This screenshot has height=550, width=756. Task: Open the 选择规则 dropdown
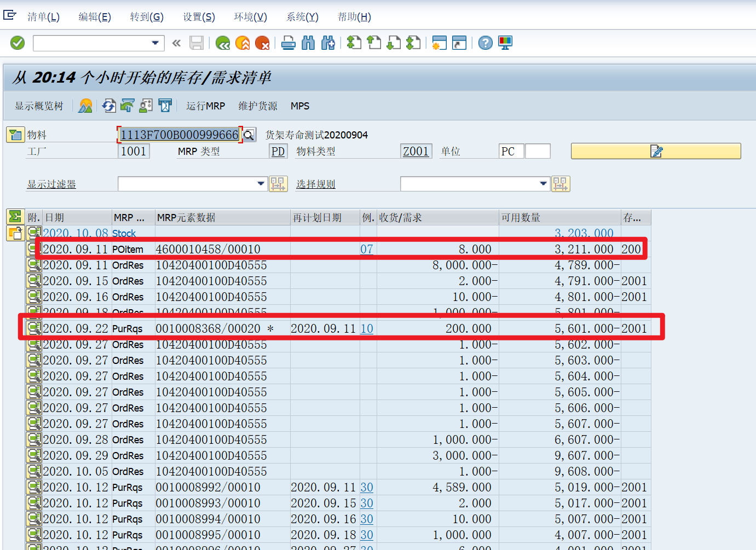click(x=543, y=183)
